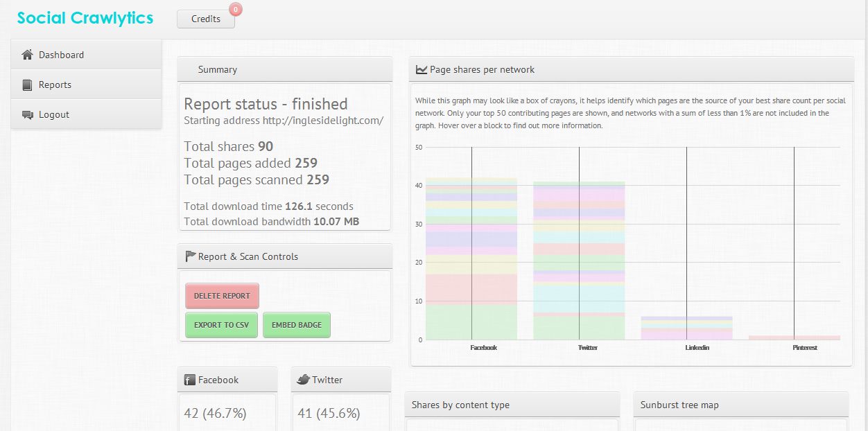Open the Credits panel
868x431 pixels.
point(205,19)
